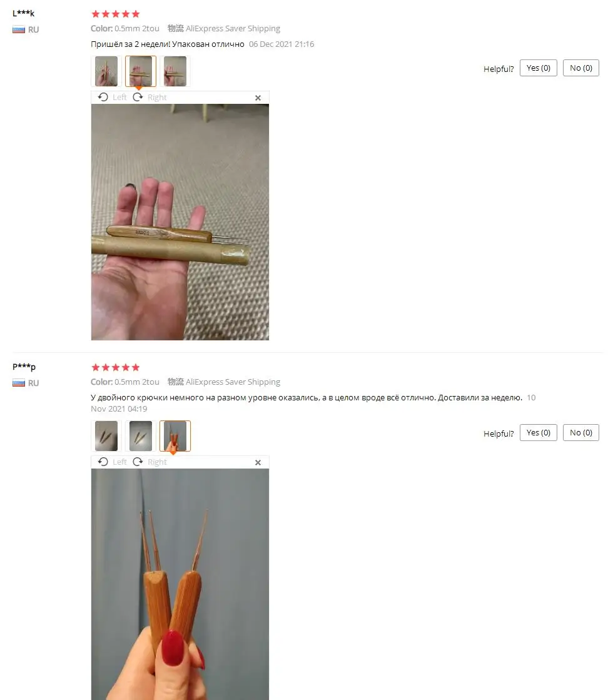The image size is (613, 700).
Task: Open second thumbnail of P***p's review
Action: click(x=141, y=436)
